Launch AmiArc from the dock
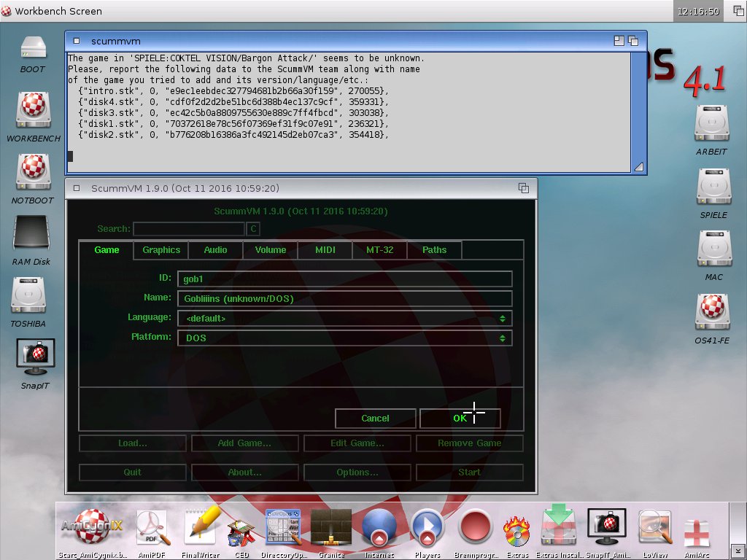This screenshot has height=560, width=747. tap(697, 533)
